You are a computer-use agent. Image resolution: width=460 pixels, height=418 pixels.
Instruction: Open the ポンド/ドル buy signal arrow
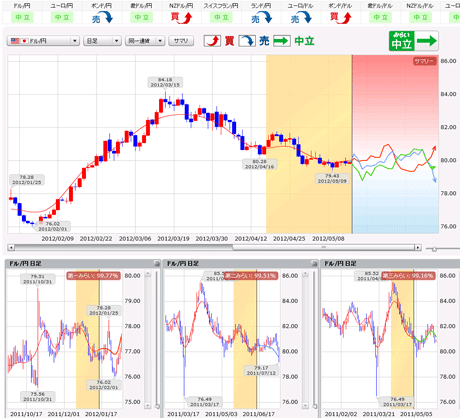tap(340, 18)
